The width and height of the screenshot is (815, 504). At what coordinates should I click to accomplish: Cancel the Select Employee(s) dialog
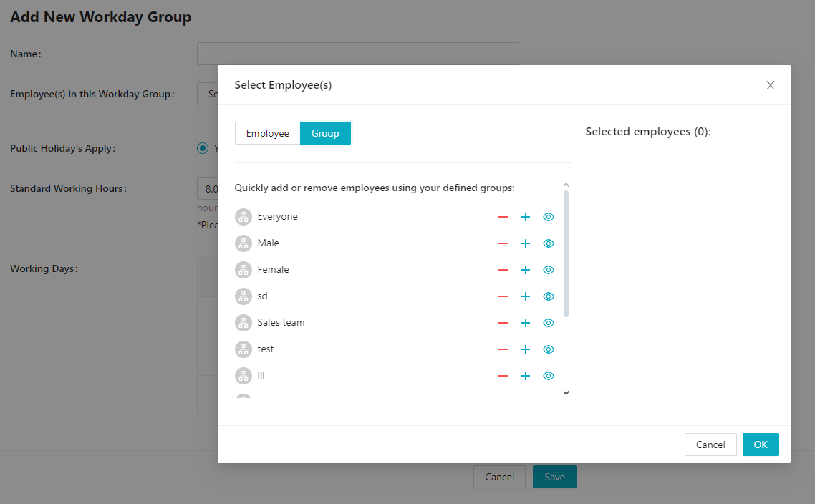(x=710, y=445)
